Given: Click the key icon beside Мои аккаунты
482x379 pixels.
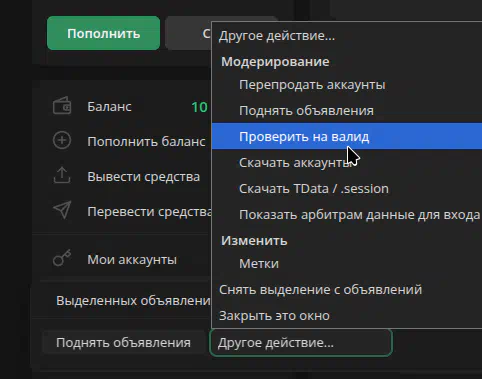Looking at the screenshot, I should (62, 258).
